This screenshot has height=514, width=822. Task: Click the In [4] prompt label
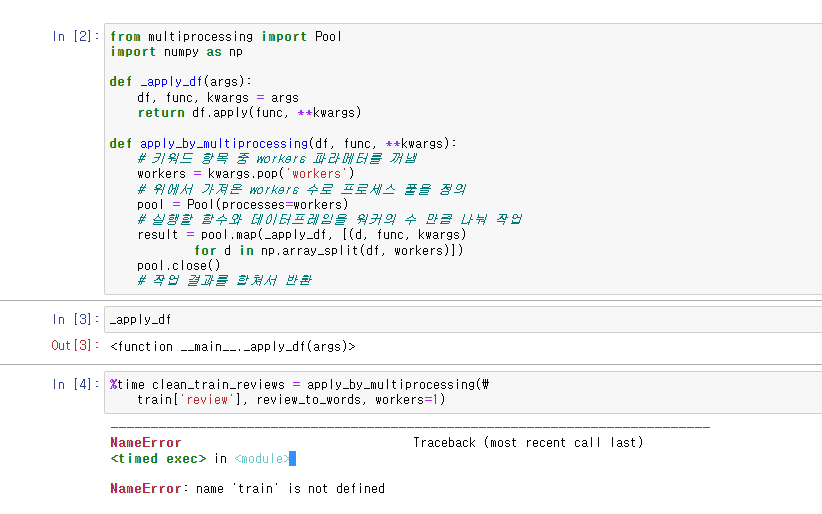tap(75, 384)
